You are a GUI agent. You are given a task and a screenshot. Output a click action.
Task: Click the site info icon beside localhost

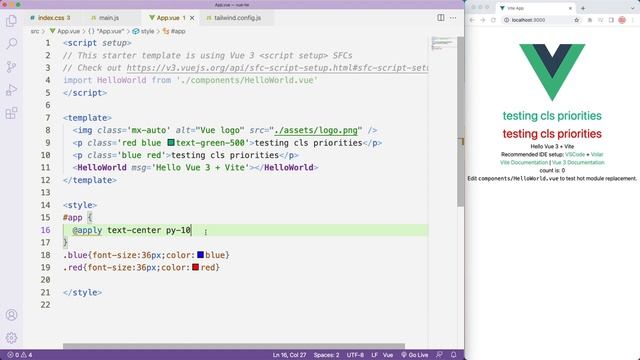507,20
